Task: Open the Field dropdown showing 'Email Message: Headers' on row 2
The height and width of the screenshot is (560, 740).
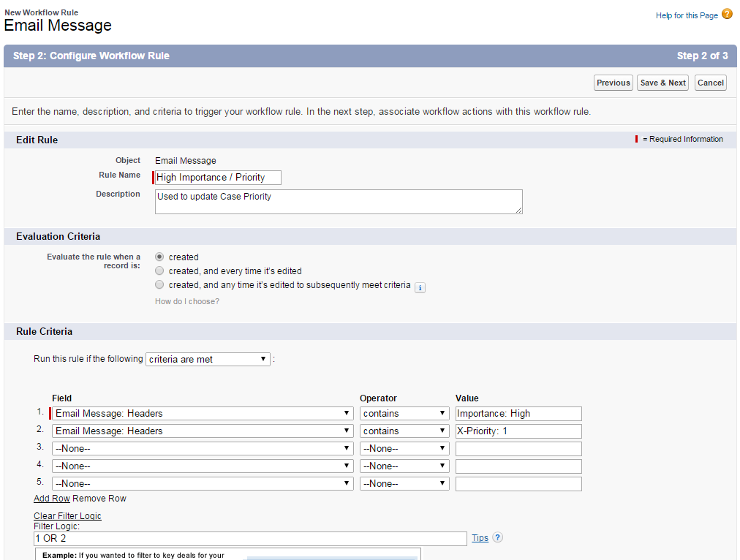Action: pos(203,431)
